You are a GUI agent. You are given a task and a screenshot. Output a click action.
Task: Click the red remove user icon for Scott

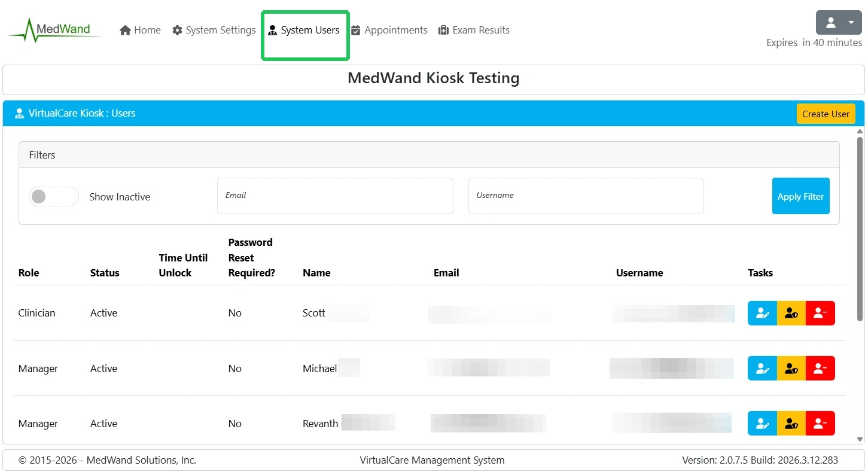coord(820,313)
